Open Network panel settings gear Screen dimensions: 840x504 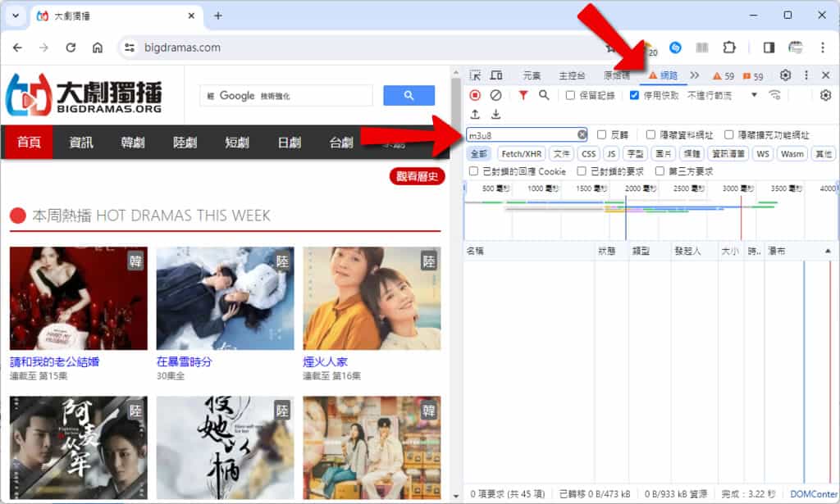pyautogui.click(x=825, y=95)
